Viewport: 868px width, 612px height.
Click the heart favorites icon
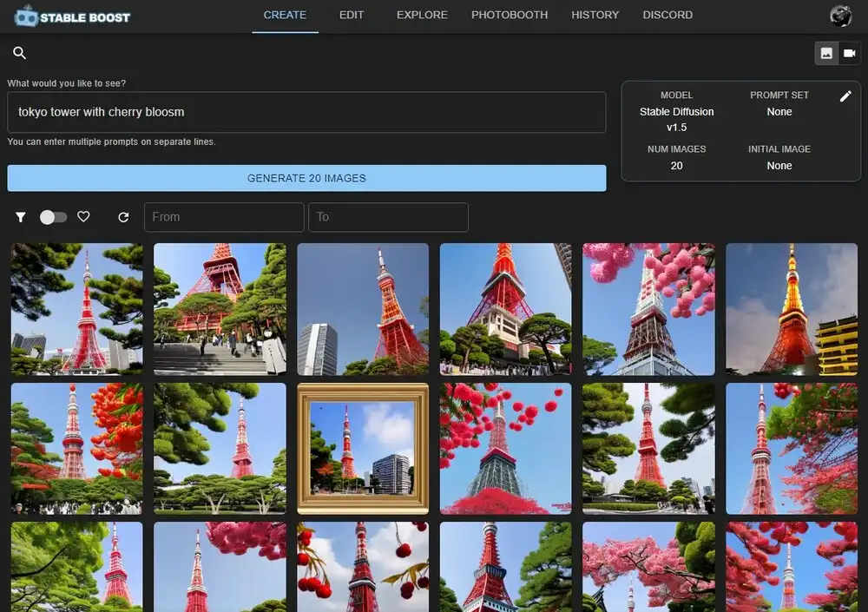point(83,217)
